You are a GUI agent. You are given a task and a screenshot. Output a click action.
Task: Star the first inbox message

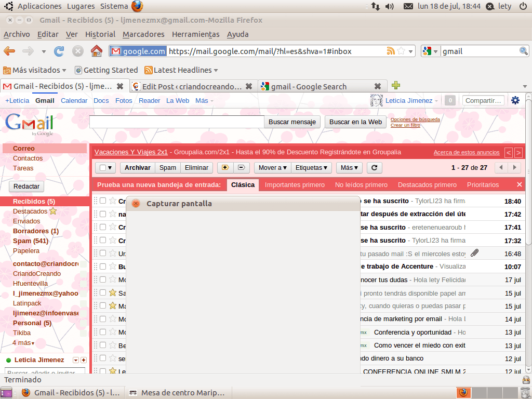[x=113, y=201]
